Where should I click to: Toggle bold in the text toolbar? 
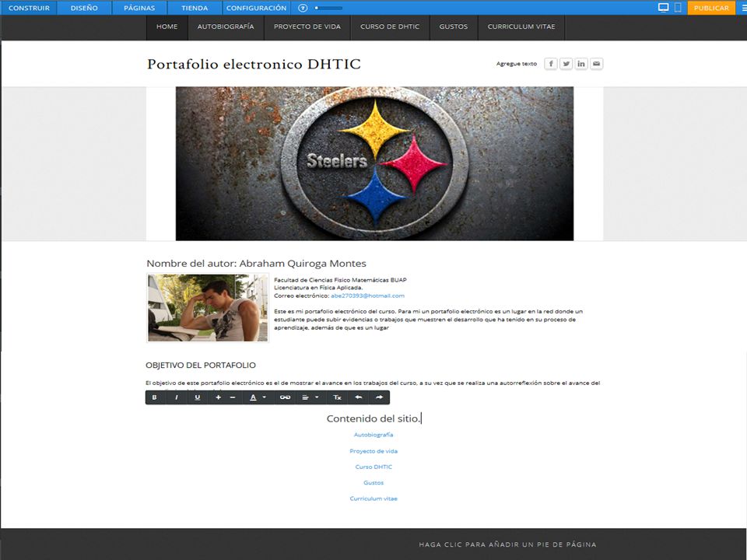tap(154, 397)
